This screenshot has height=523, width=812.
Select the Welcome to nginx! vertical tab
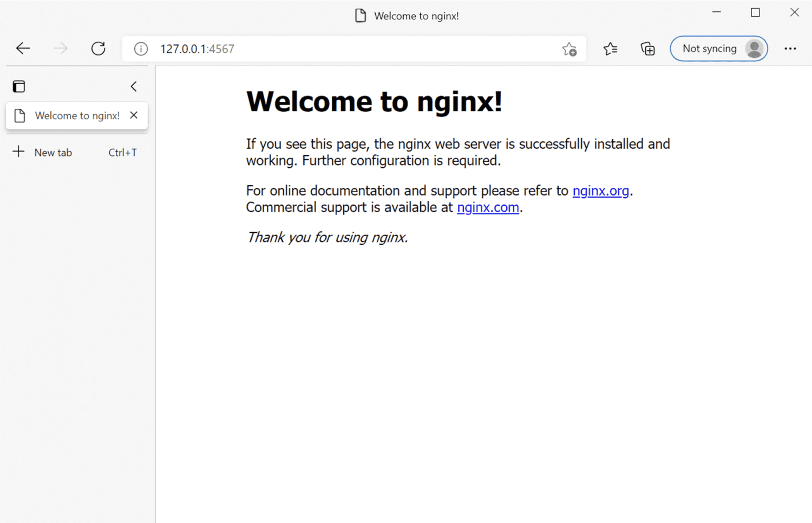77,115
